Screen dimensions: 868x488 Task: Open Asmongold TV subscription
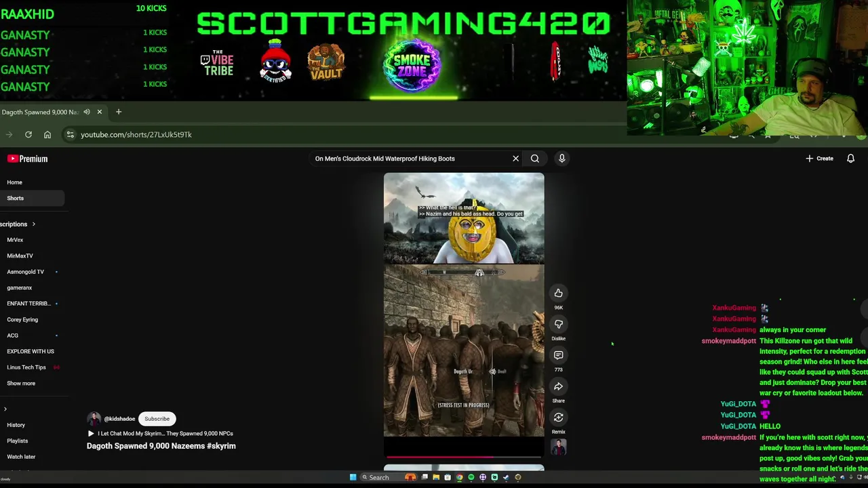tap(25, 272)
